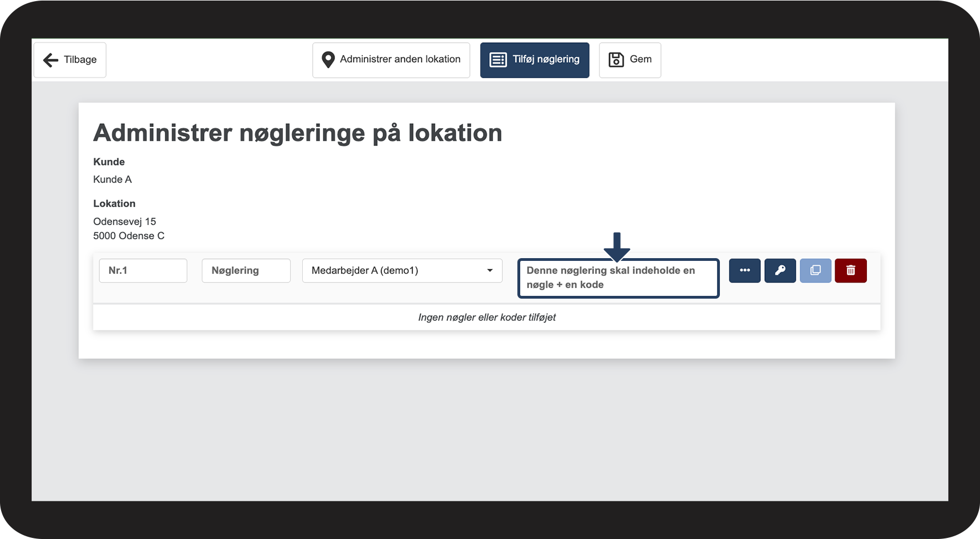Click the 'Kunde' label
Image resolution: width=980 pixels, height=539 pixels.
(x=109, y=162)
